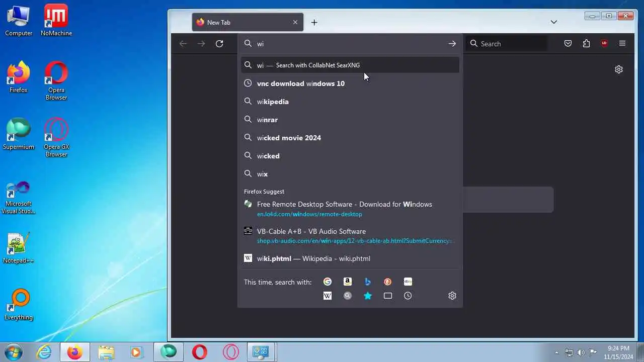Open the volume speaker tray icon
This screenshot has height=362, width=644.
581,352
